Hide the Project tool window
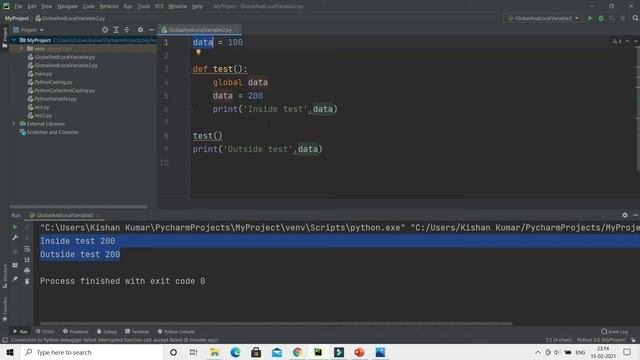The height and width of the screenshot is (360, 640). click(x=151, y=30)
